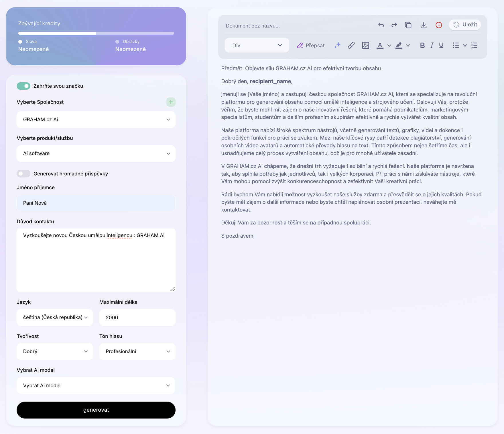Toggle the 'Zahrňte svou značku' switch
Viewport: 504px width, 434px height.
click(x=23, y=86)
